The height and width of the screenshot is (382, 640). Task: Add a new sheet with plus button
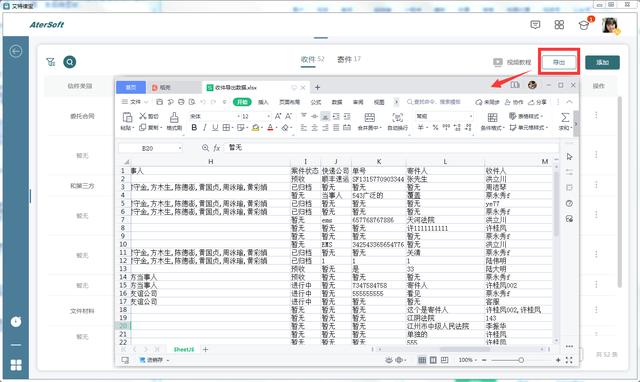[205, 350]
